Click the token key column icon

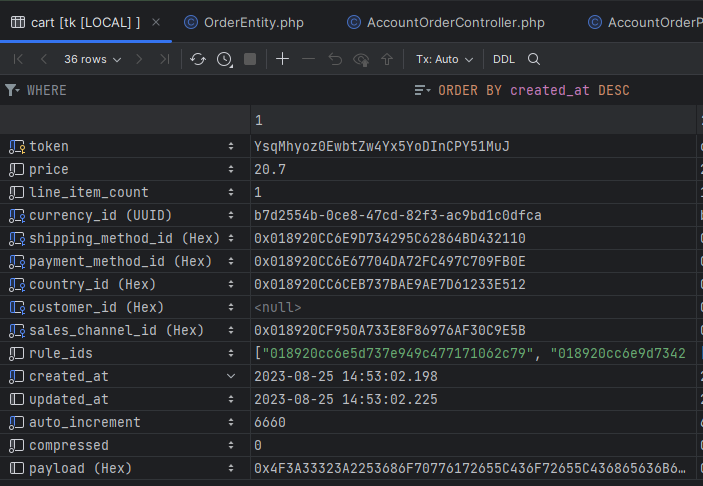pos(17,147)
